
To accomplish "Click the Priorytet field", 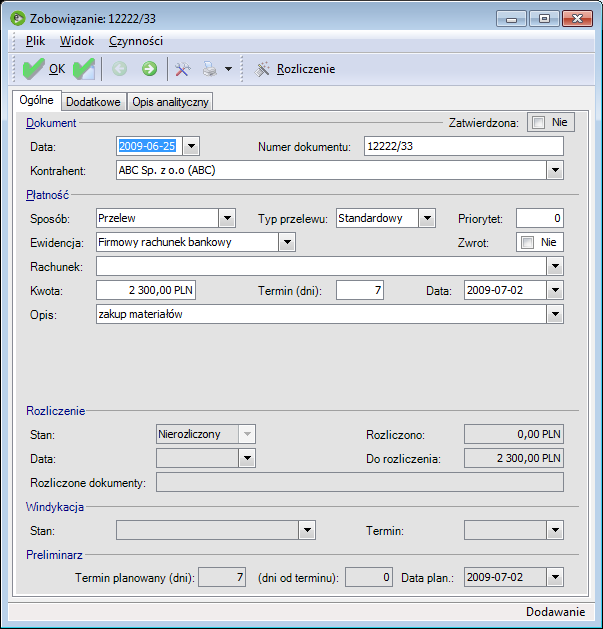I will [x=540, y=218].
